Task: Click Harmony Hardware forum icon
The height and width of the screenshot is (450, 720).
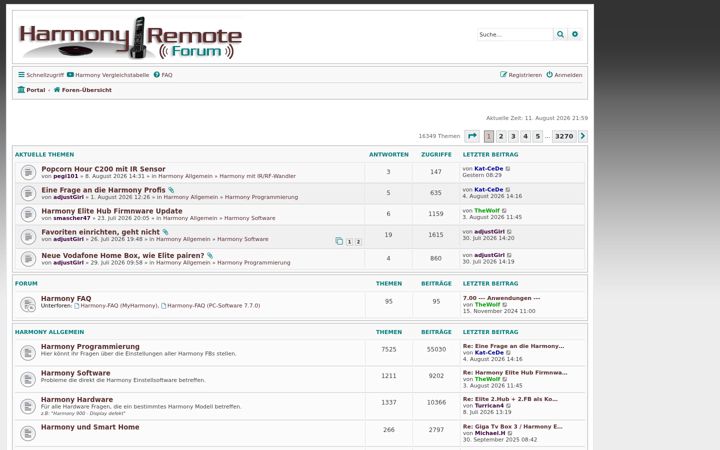Action: click(28, 406)
